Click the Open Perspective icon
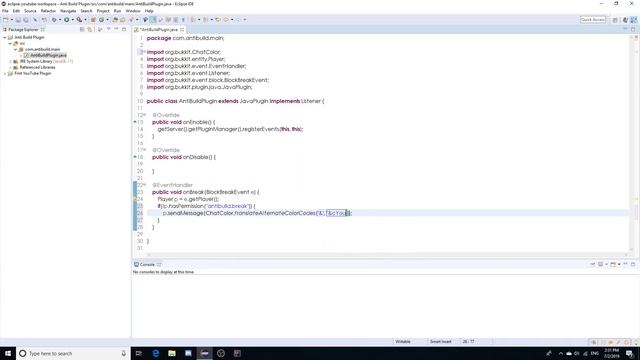The image size is (640, 360). [615, 20]
